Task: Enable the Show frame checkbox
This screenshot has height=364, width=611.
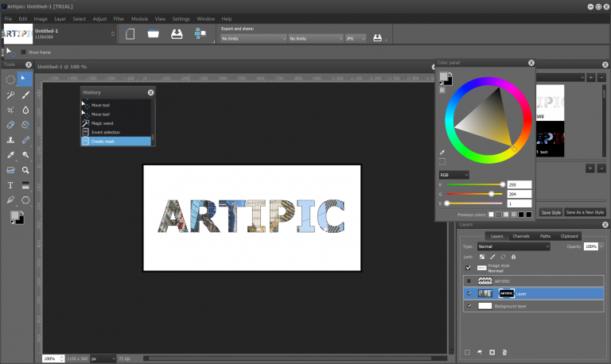Action: point(23,52)
